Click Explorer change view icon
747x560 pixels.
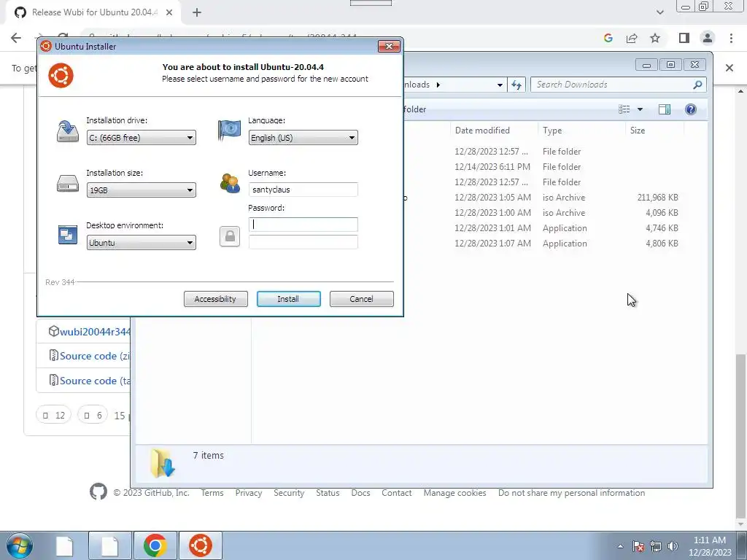coord(624,109)
